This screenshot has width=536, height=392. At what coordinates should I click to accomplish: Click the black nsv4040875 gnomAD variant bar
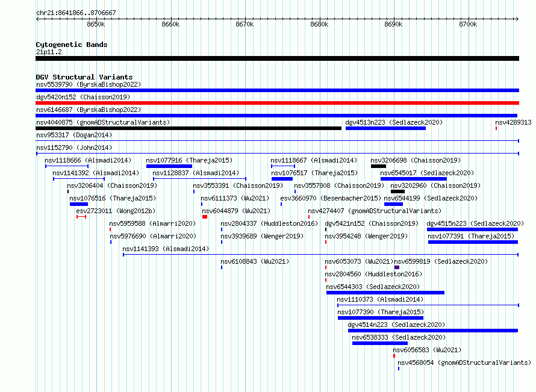click(189, 128)
